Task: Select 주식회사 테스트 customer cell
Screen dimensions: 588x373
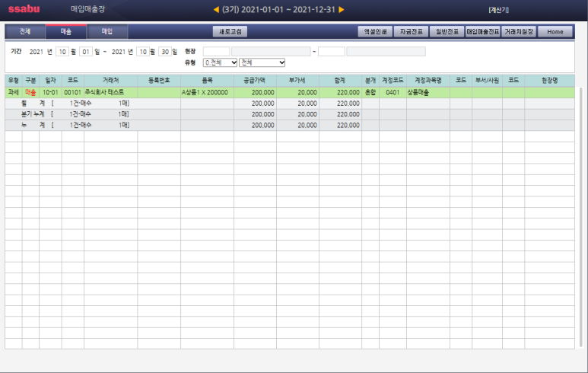Action: tap(111, 92)
